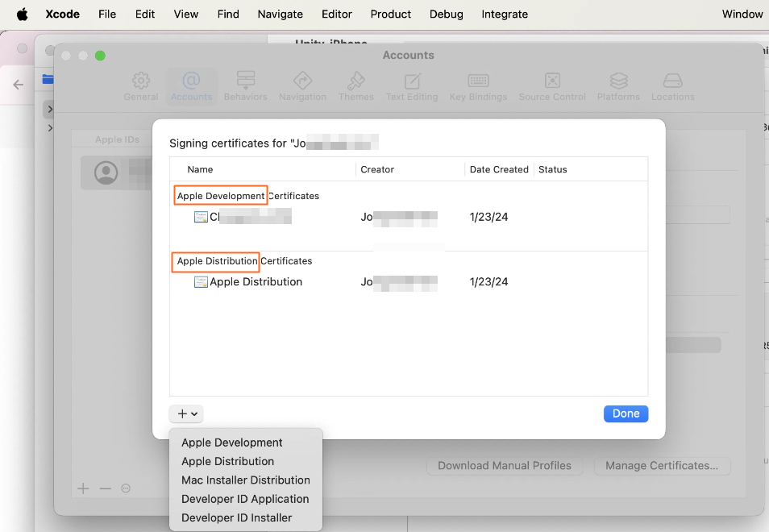769x532 pixels.
Task: Select the Apple Development Certificates group header
Action: tap(247, 196)
